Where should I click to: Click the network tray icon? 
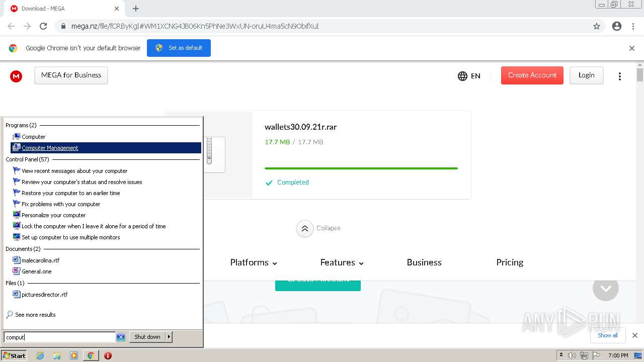point(584,355)
